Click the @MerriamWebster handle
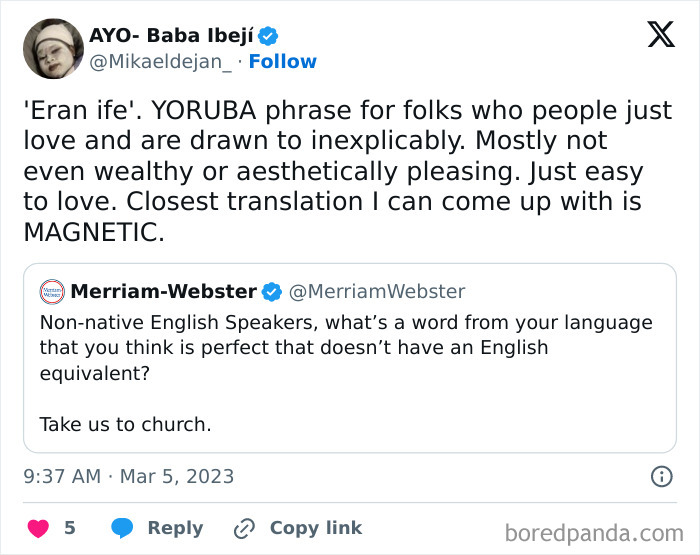The image size is (700, 555). pos(377,292)
